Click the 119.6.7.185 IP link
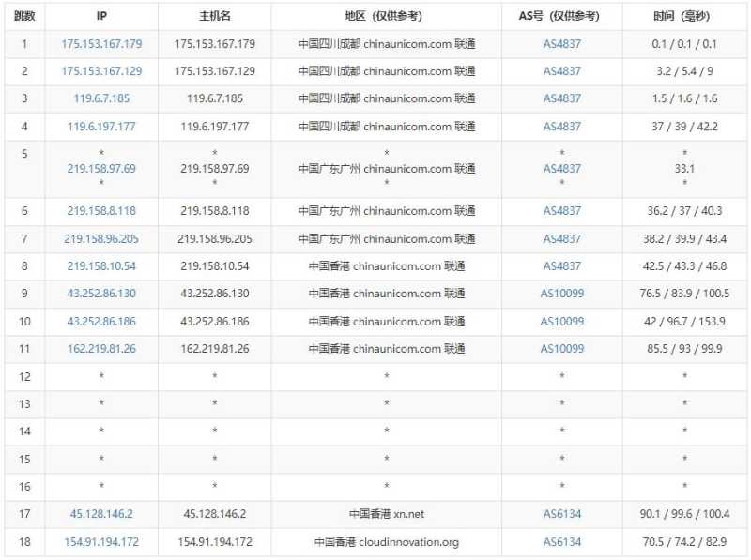 101,98
